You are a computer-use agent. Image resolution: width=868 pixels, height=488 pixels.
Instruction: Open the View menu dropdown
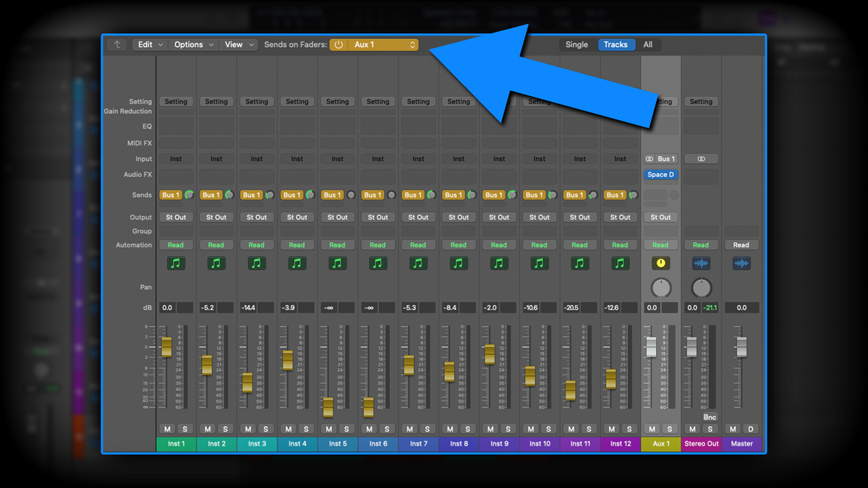239,44
